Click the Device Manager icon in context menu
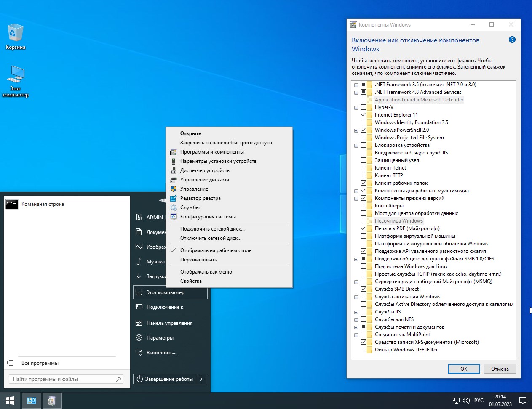Screen dimensions: 532x409 173,170
